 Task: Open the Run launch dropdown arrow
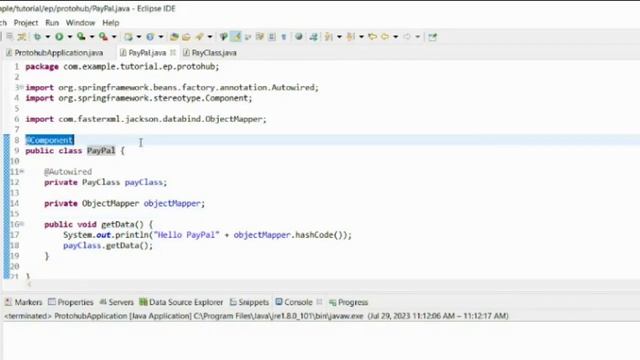pos(70,37)
